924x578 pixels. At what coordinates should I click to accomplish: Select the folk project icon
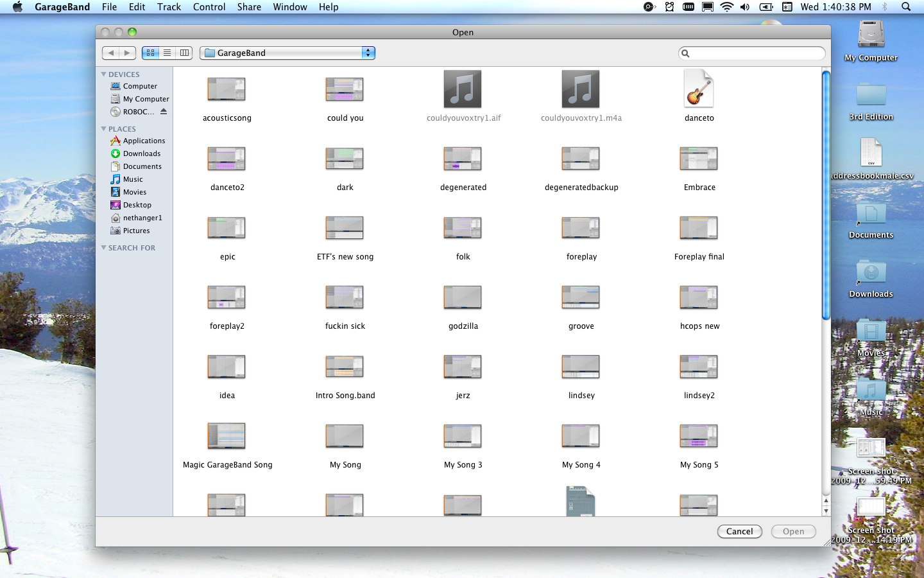(463, 228)
